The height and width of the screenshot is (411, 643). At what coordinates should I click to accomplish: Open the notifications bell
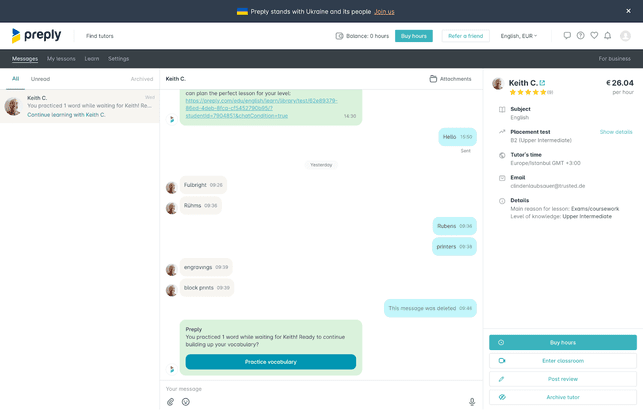[x=607, y=36]
